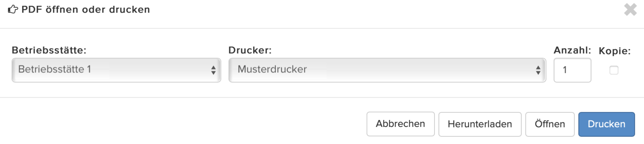Close the dialog with the X icon
Screen dimensions: 644x144
pyautogui.click(x=630, y=9)
